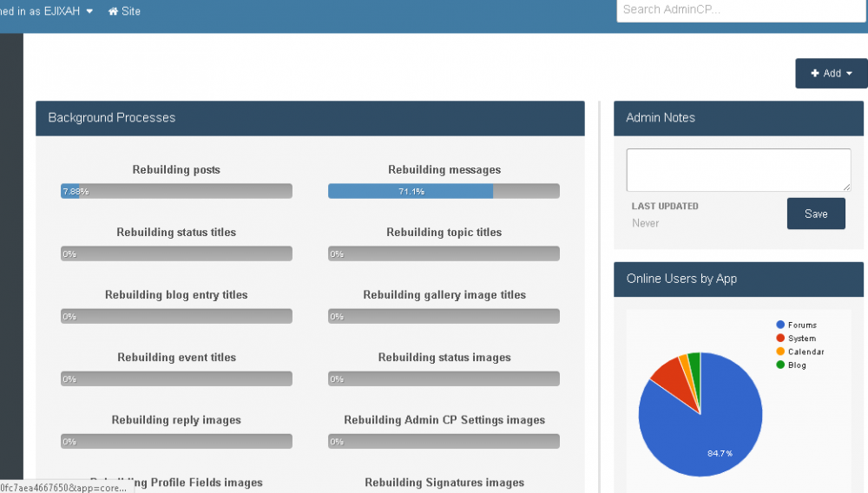This screenshot has height=493, width=868.
Task: Click the Online Users by App header
Action: click(x=738, y=279)
